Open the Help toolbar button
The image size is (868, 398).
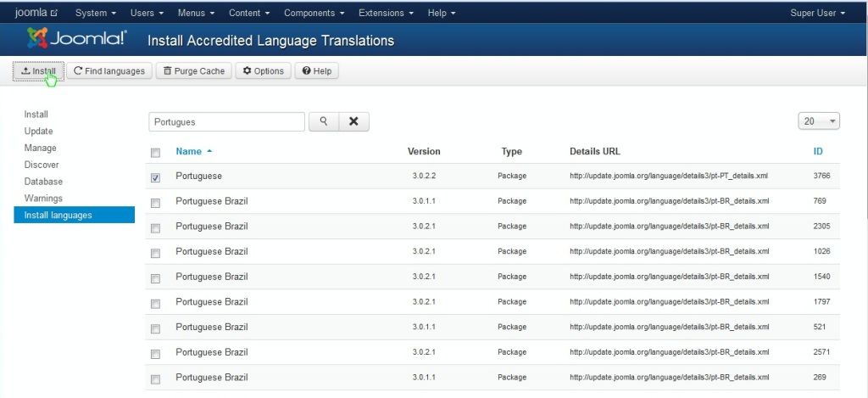tap(317, 71)
